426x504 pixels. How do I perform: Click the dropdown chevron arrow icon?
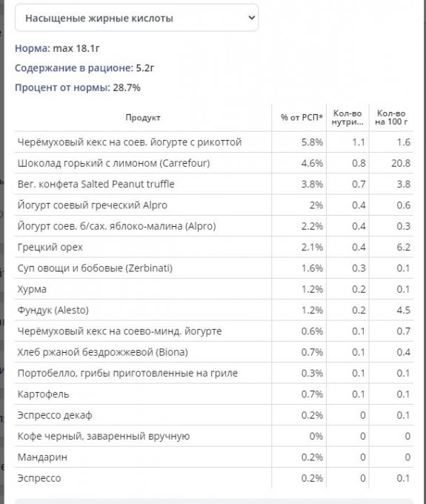point(252,18)
